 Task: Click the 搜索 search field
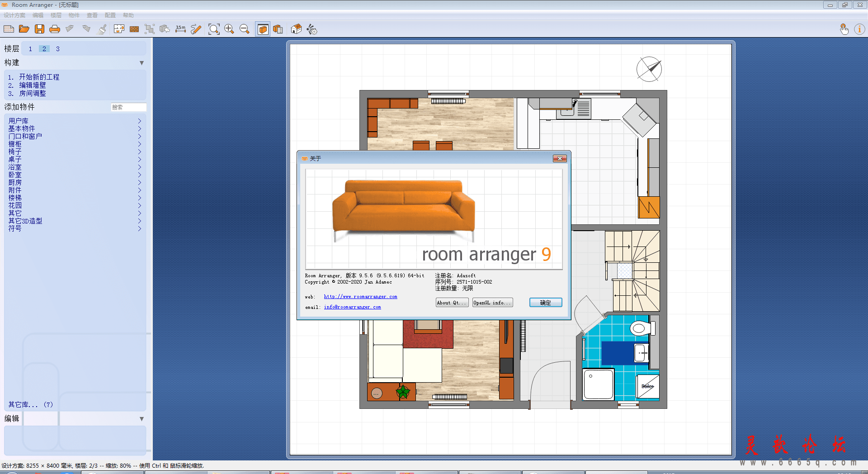point(128,107)
